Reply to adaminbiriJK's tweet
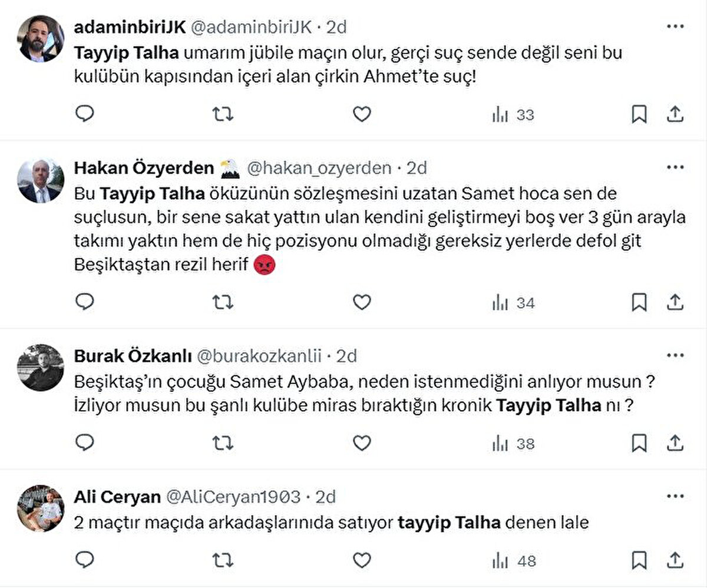 [85, 114]
